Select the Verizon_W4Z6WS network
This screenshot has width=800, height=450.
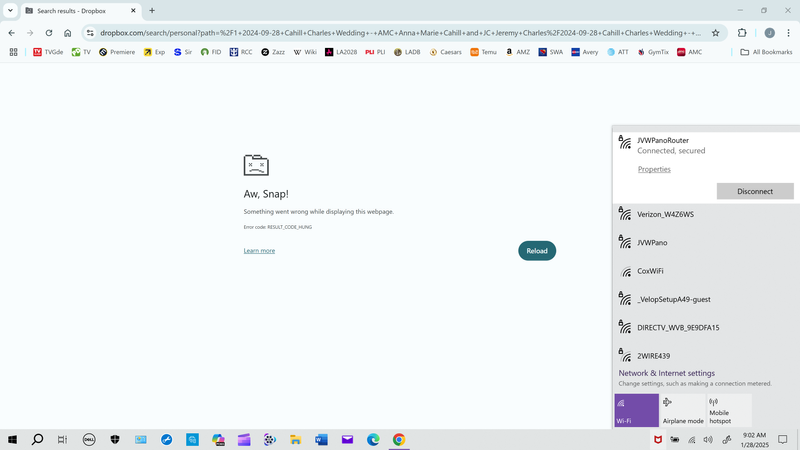tap(706, 214)
